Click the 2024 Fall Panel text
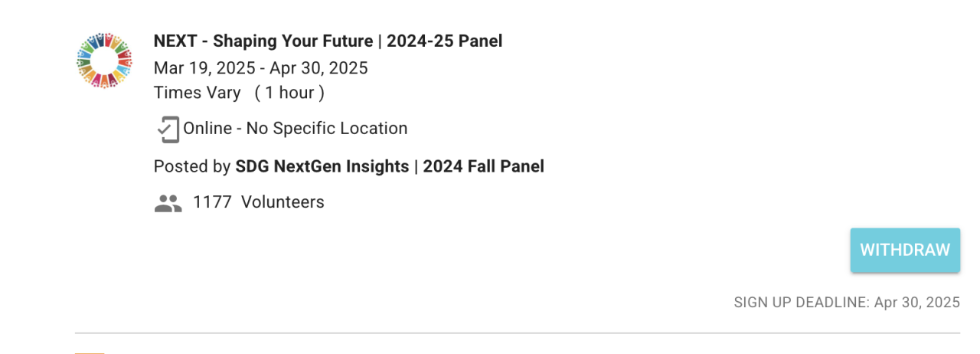The image size is (980, 354). [483, 166]
